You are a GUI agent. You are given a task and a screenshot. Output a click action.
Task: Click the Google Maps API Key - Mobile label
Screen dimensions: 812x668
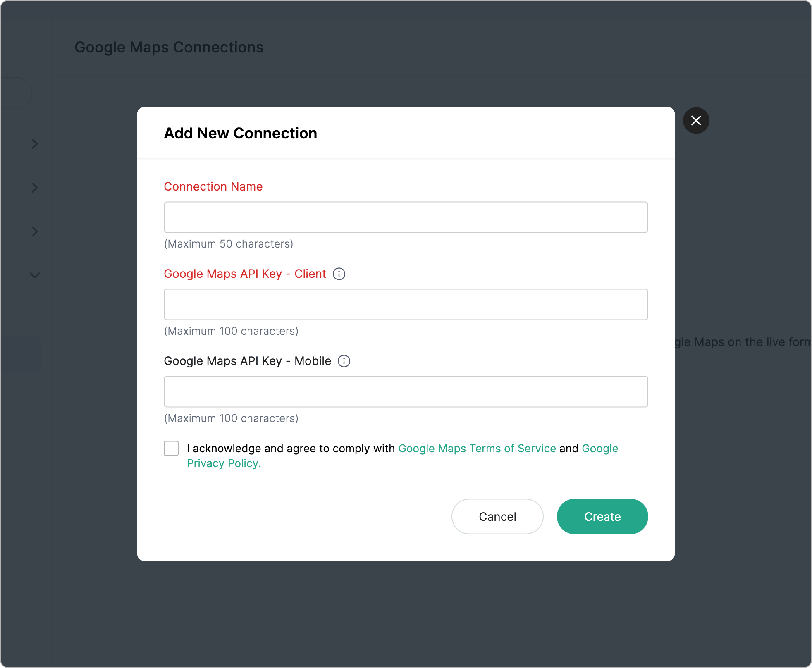click(x=247, y=361)
